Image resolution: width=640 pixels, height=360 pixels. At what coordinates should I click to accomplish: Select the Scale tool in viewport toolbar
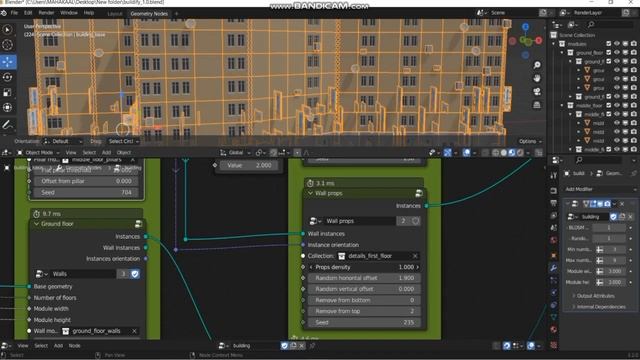pyautogui.click(x=7, y=93)
